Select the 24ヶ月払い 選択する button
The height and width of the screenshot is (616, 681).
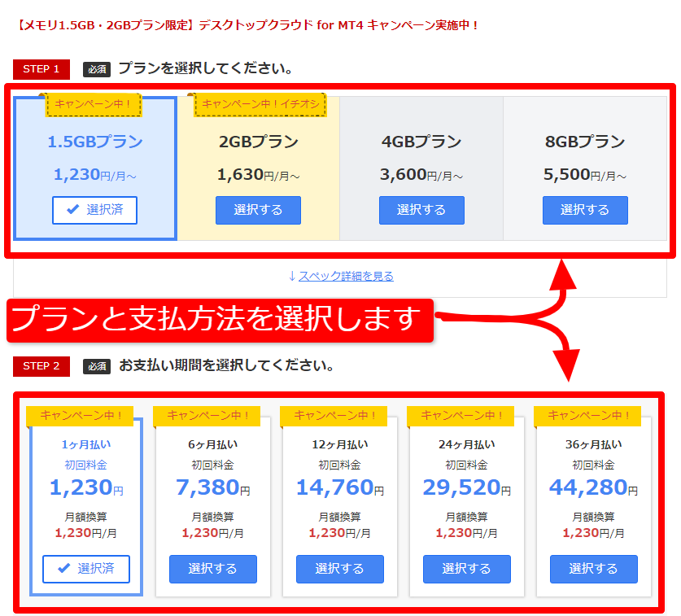[467, 569]
